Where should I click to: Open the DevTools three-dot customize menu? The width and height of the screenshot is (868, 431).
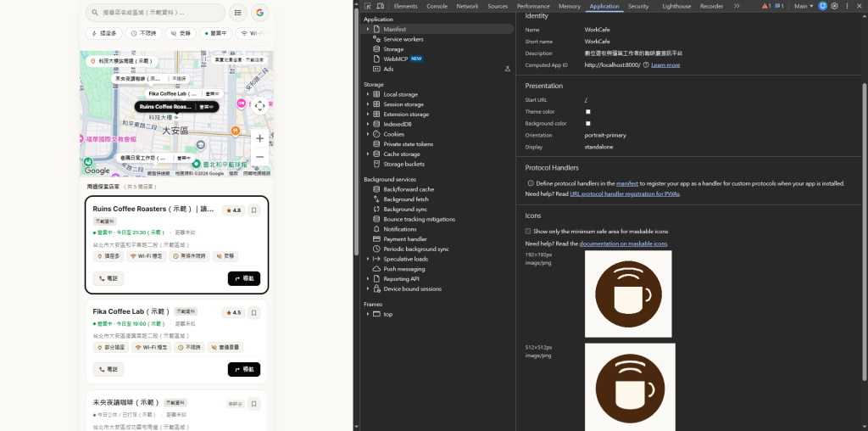pyautogui.click(x=847, y=6)
